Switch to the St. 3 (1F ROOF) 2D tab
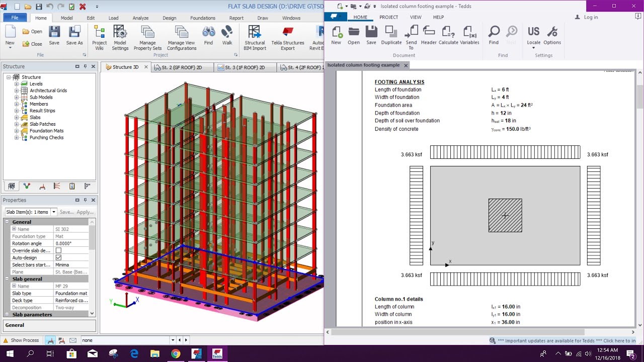The height and width of the screenshot is (362, 644). tap(245, 66)
